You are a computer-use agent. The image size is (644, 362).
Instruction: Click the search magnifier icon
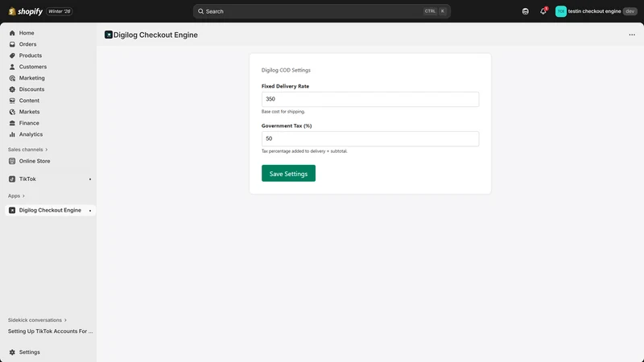pyautogui.click(x=200, y=11)
